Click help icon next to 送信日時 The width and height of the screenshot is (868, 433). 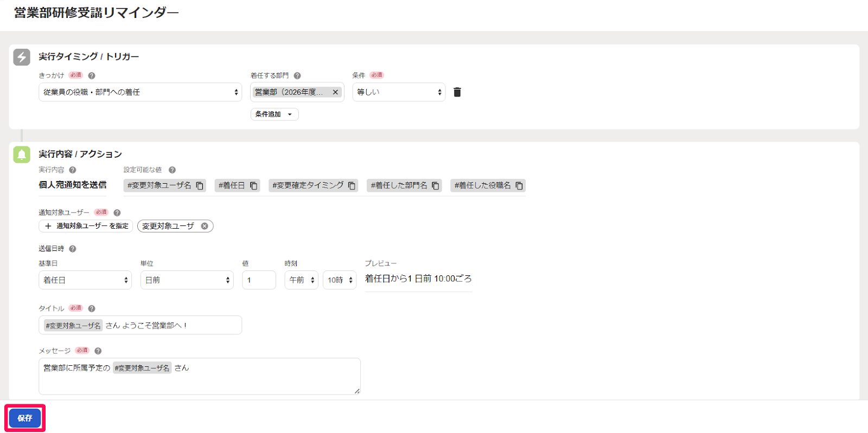point(73,249)
